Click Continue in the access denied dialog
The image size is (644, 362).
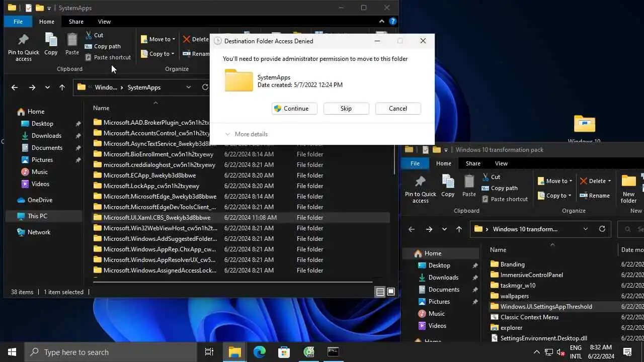point(294,109)
